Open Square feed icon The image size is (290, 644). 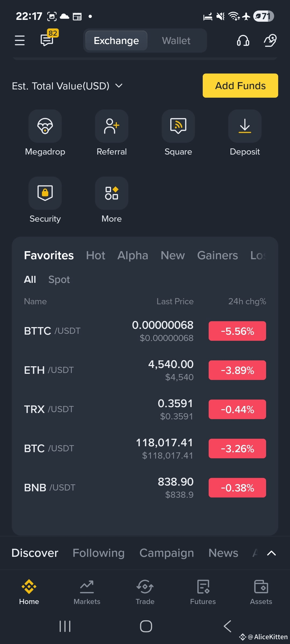pos(178,126)
